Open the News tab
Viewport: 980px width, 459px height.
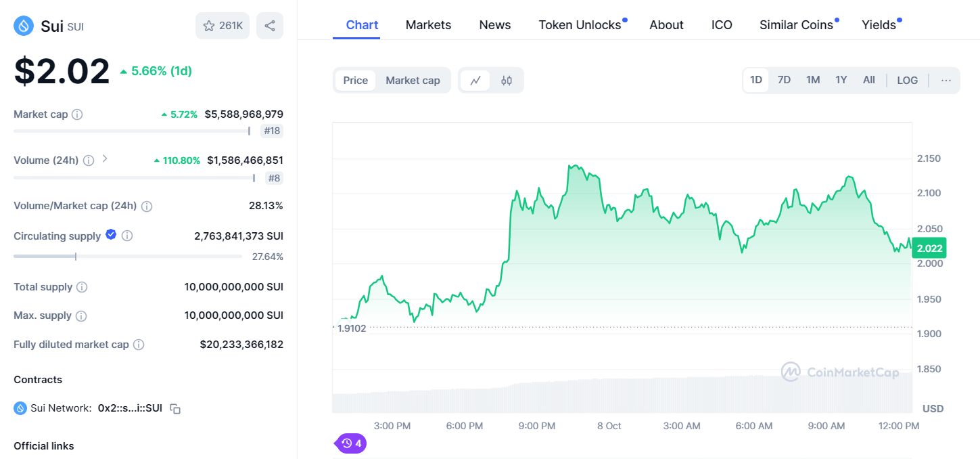495,25
